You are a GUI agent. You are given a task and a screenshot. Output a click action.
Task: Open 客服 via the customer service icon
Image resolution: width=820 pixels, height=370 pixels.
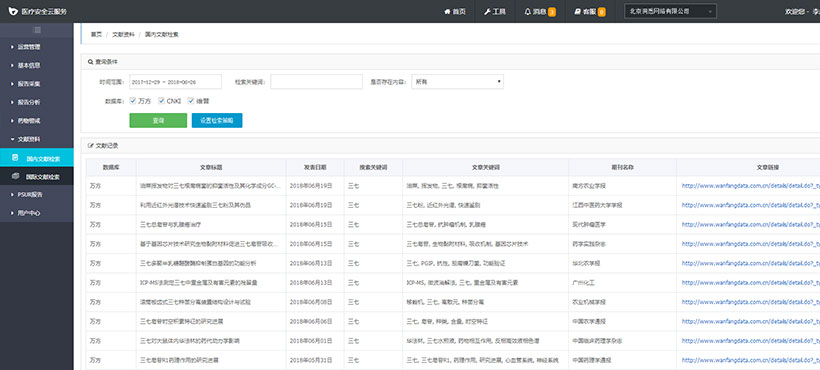(577, 11)
